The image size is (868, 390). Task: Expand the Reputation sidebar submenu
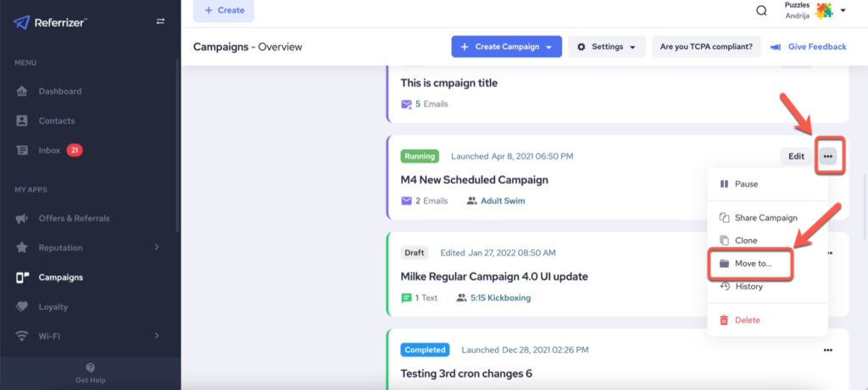pyautogui.click(x=157, y=248)
